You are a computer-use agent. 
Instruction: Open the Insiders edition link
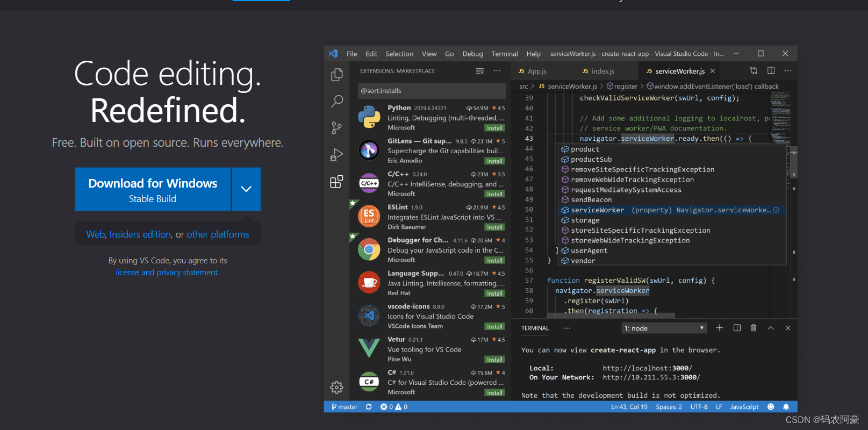tap(140, 234)
